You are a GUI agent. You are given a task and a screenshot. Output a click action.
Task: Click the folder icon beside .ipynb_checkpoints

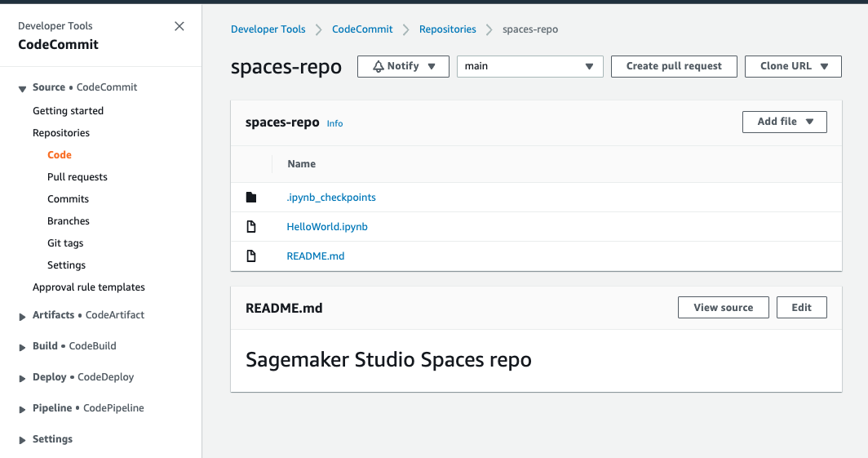point(251,197)
